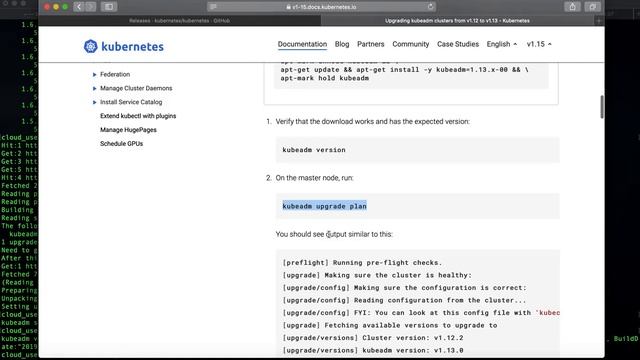
Task: Show all tabs overview button
Action: pyautogui.click(x=592, y=7)
